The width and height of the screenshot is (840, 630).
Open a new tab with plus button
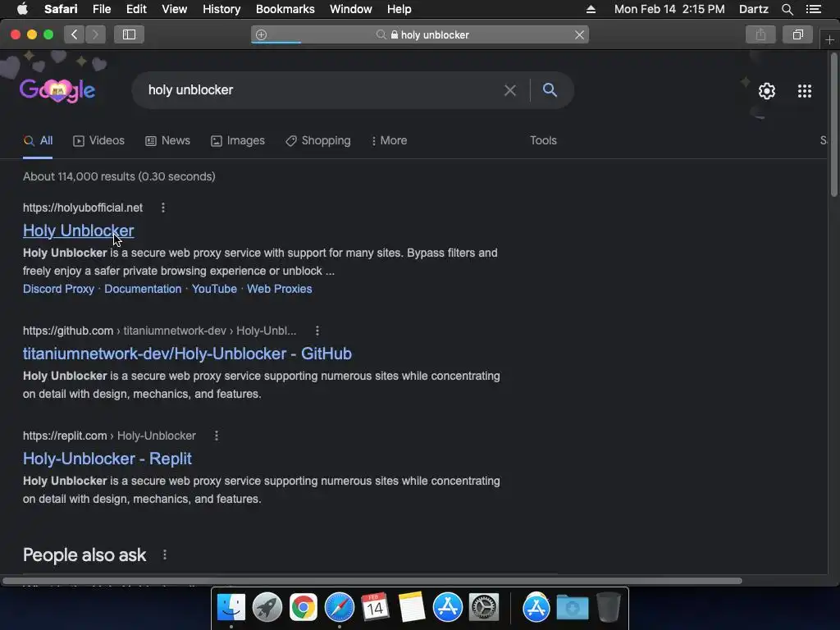pos(829,39)
